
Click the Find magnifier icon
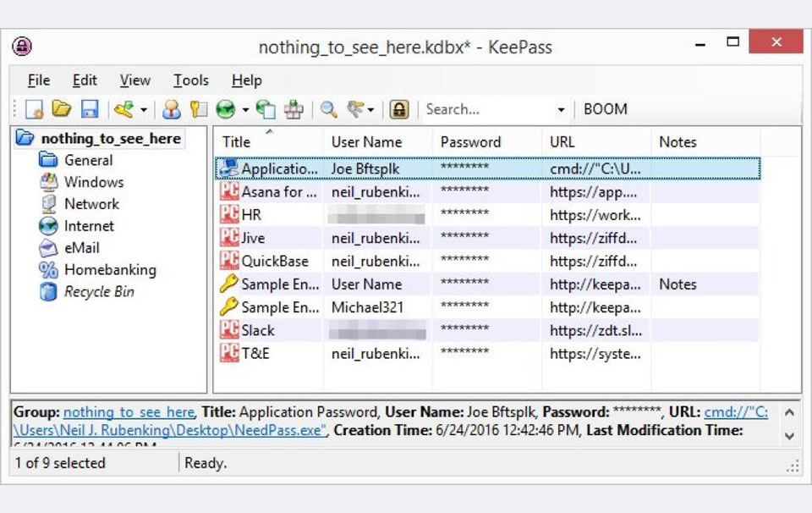click(329, 109)
